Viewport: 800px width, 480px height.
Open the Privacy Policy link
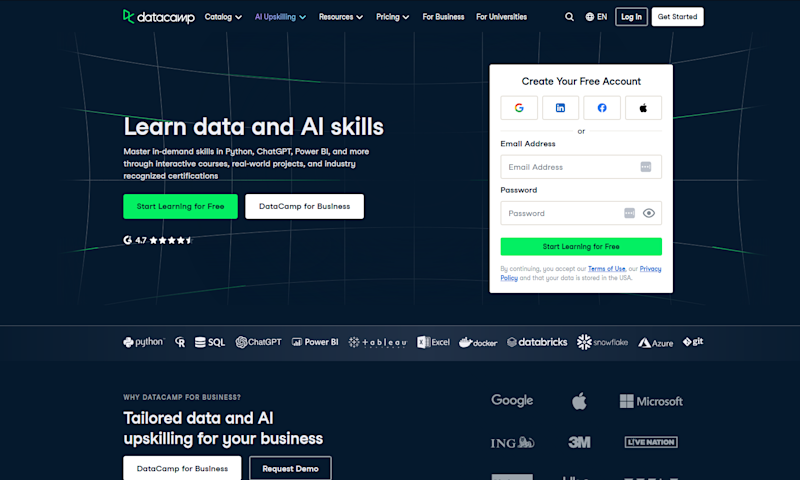point(650,269)
